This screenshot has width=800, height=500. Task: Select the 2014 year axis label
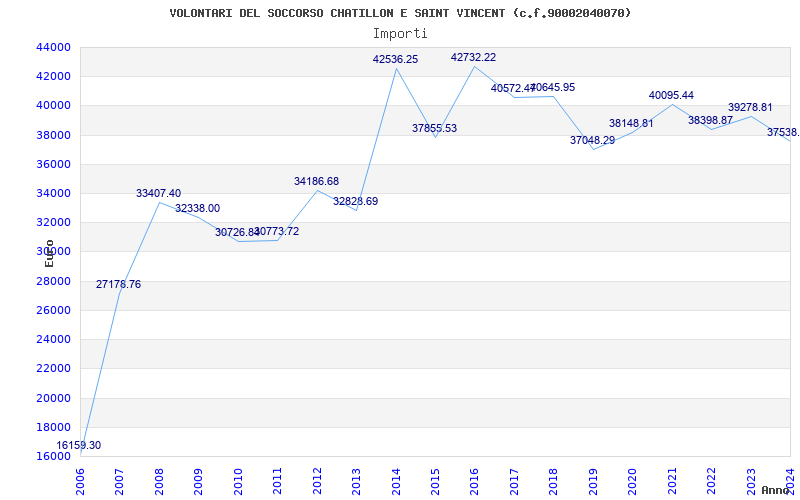coord(396,482)
